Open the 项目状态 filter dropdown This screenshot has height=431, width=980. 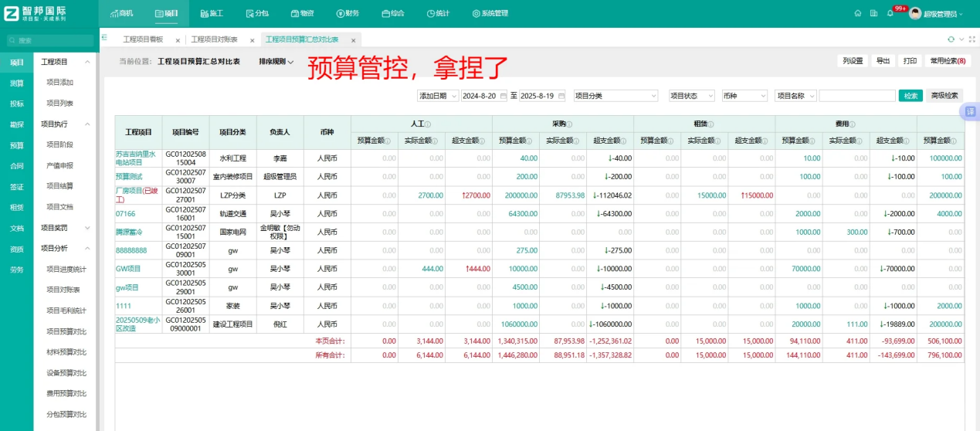click(691, 96)
